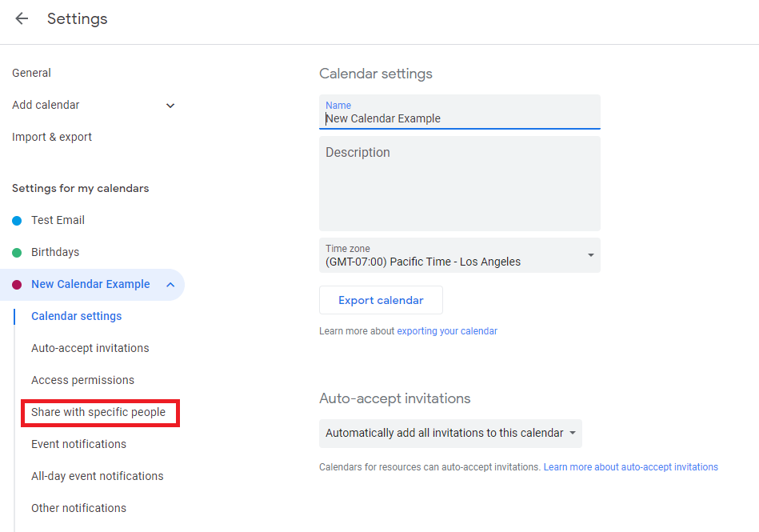Open Learn more about auto-accept invitations link

click(x=630, y=467)
